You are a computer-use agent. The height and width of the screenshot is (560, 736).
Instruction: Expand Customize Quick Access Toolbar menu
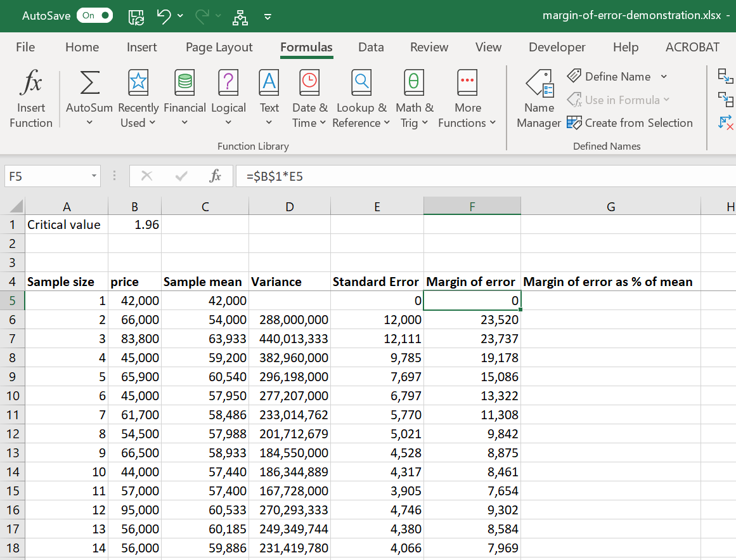click(268, 16)
